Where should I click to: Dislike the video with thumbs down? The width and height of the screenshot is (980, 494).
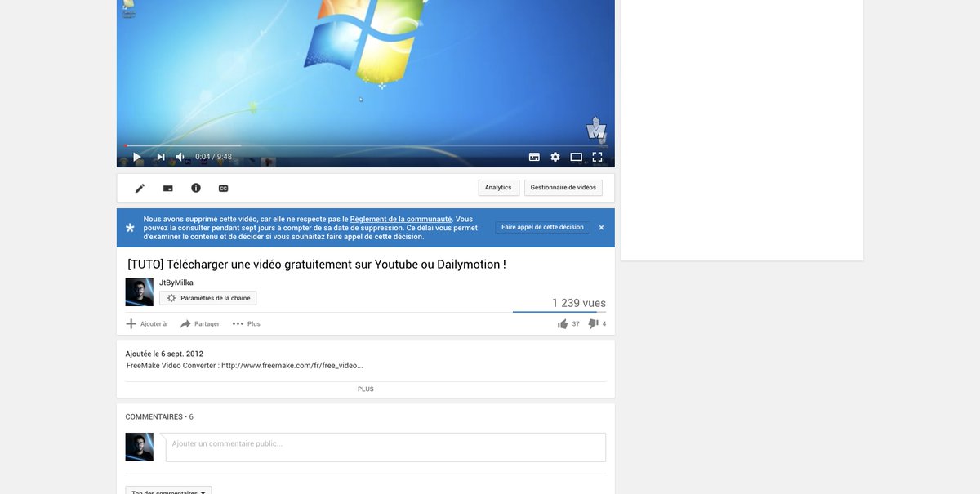pos(594,324)
